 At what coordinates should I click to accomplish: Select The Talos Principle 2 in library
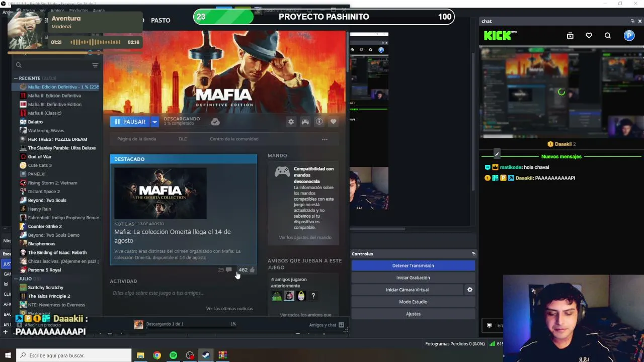pos(49,296)
